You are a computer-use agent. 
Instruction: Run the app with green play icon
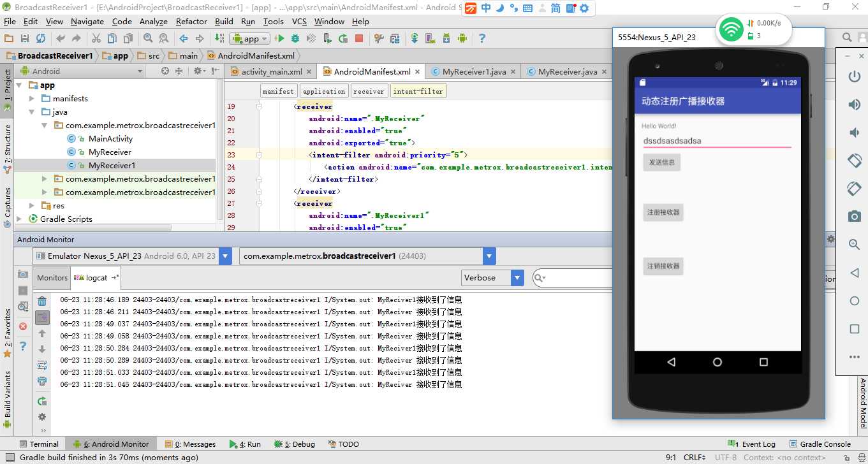pyautogui.click(x=279, y=38)
